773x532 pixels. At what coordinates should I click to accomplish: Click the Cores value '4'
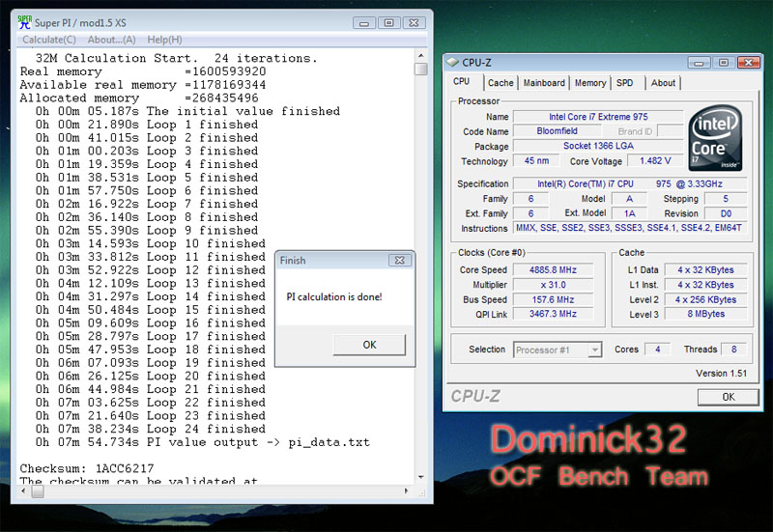pos(657,350)
